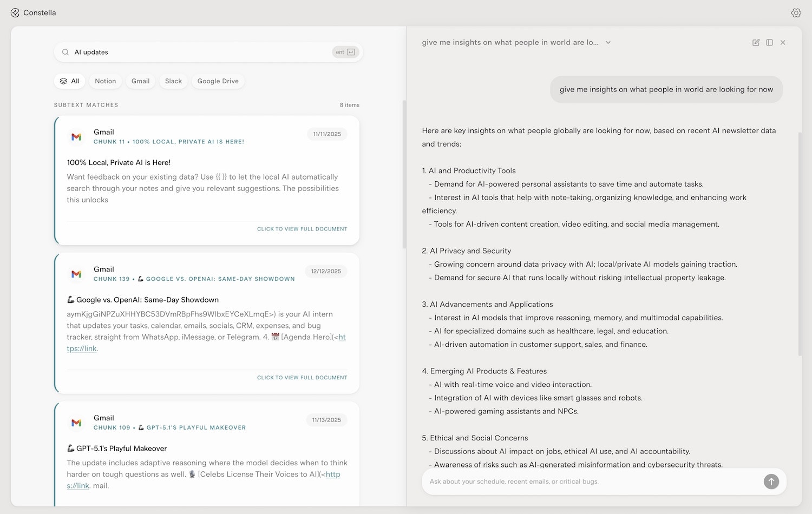Click the '1. AI and Productivity Tools' heading
Screen dimensions: 812x514
(469, 170)
